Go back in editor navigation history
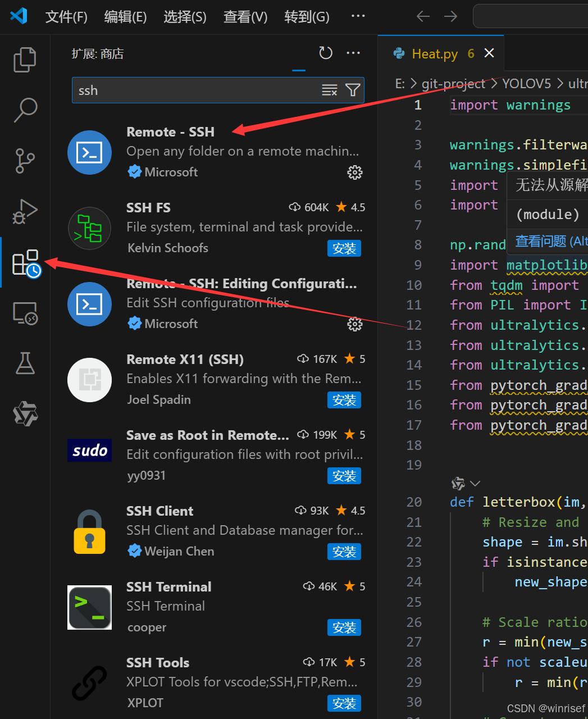588x719 pixels. pos(423,16)
